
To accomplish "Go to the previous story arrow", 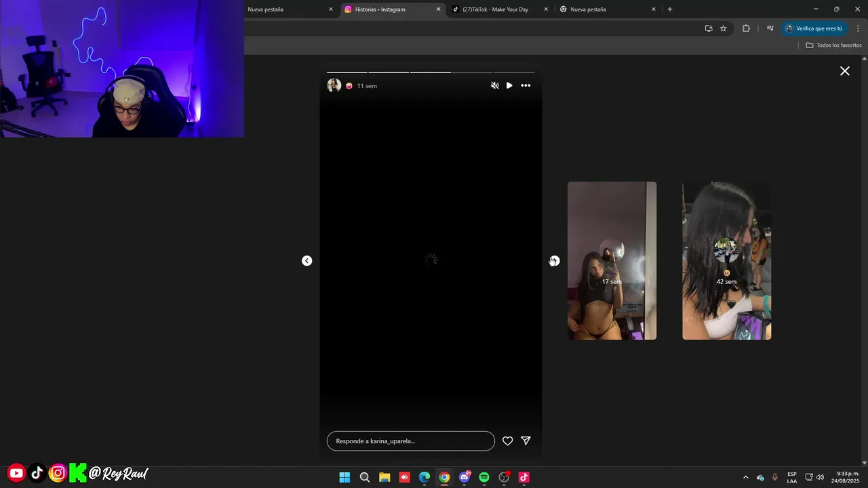I will [307, 261].
